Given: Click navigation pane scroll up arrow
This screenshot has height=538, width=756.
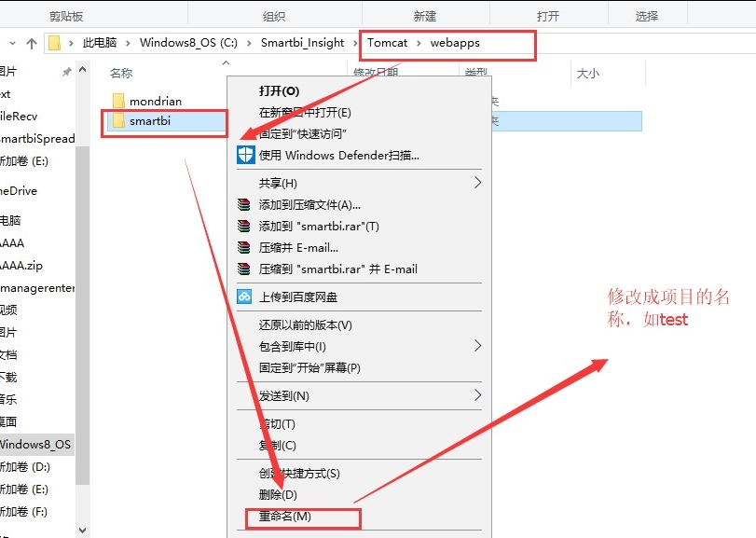Looking at the screenshot, I should [x=82, y=70].
